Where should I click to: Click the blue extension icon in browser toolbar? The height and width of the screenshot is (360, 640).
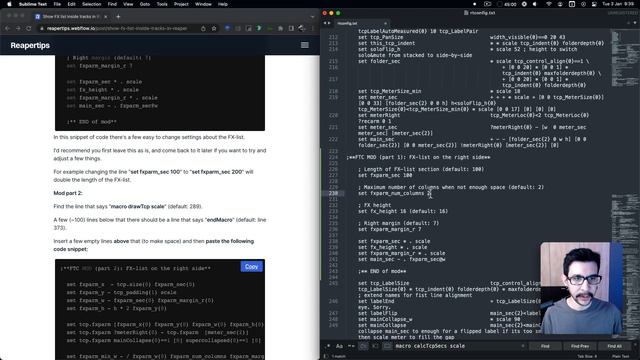[227, 28]
